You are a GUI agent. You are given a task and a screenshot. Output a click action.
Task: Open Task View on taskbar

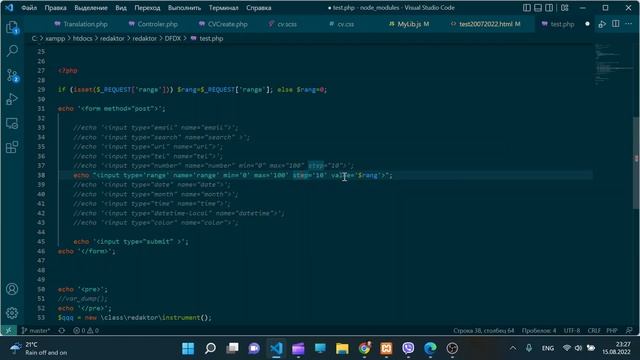point(232,348)
